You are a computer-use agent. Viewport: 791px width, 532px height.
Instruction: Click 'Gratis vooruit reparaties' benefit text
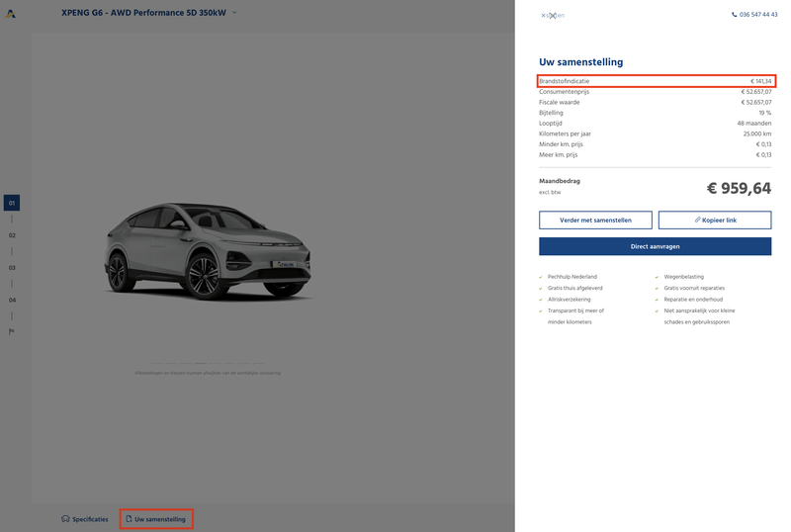[x=694, y=288]
